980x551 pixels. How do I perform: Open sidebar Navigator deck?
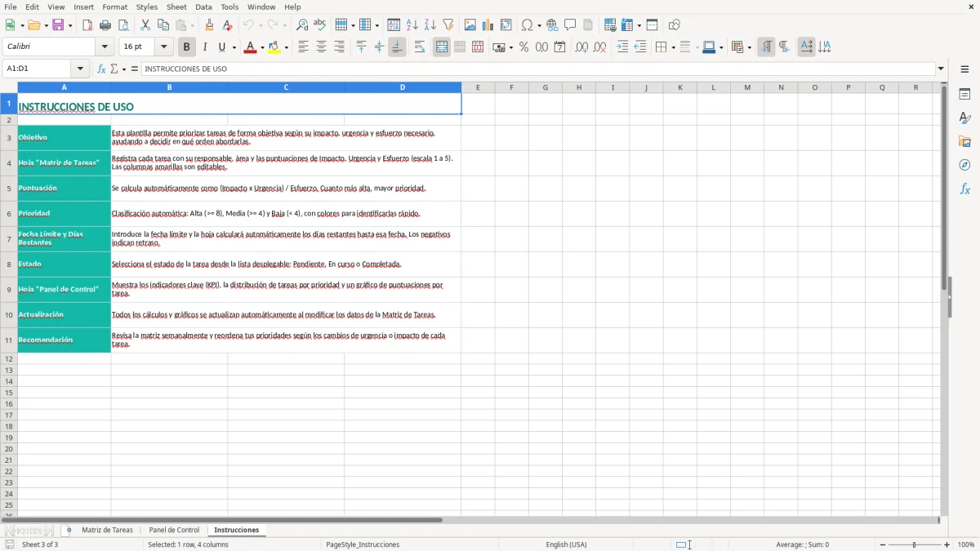[964, 165]
